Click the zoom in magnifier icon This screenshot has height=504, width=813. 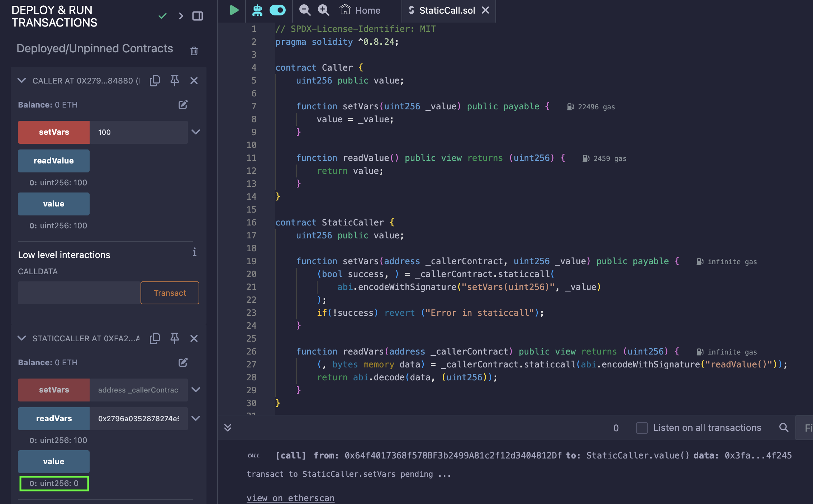tap(323, 10)
